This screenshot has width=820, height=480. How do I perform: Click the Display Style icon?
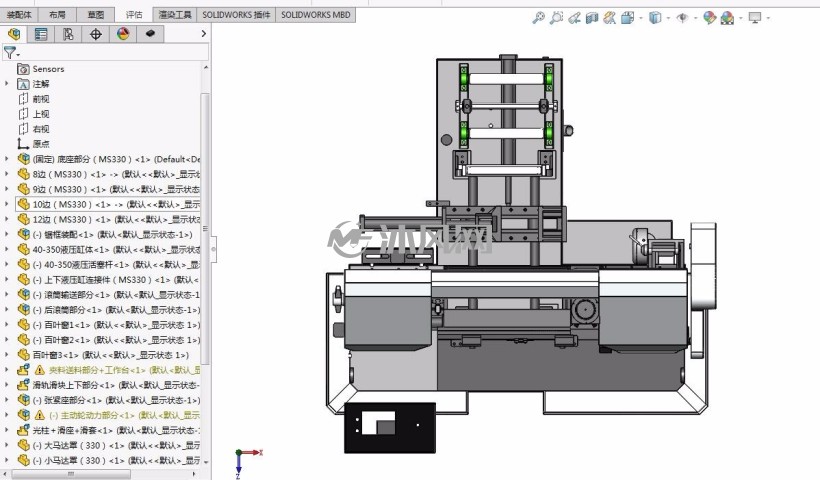tap(655, 18)
